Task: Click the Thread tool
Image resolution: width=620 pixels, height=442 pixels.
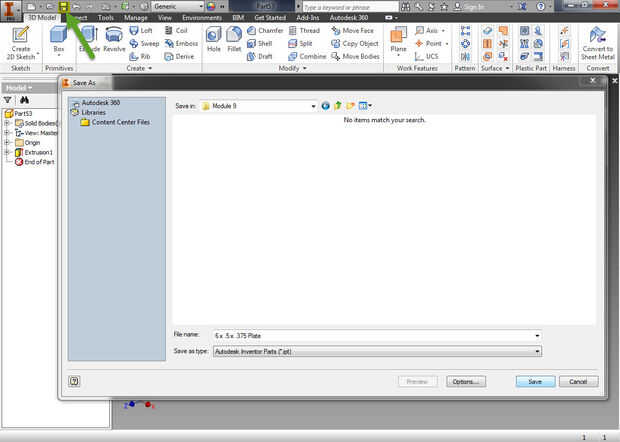Action: [x=304, y=30]
